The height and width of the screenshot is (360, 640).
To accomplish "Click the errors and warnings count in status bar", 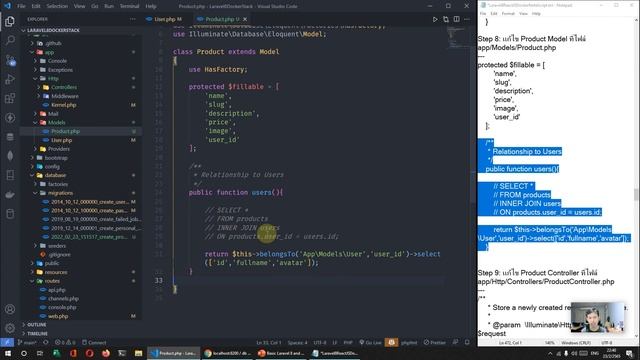I will click(65, 342).
